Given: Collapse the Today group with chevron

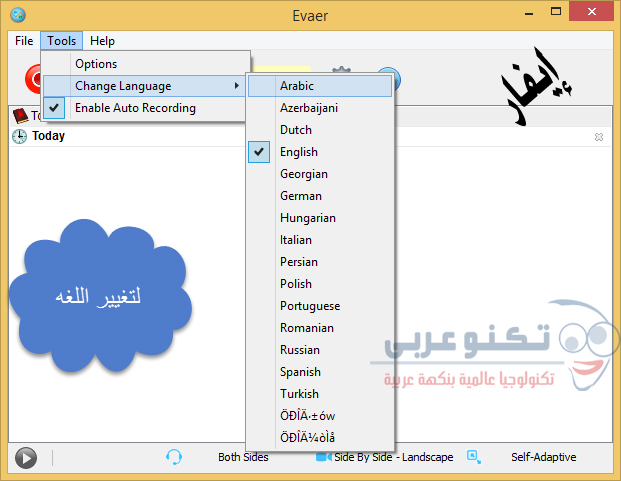Looking at the screenshot, I should coord(599,137).
